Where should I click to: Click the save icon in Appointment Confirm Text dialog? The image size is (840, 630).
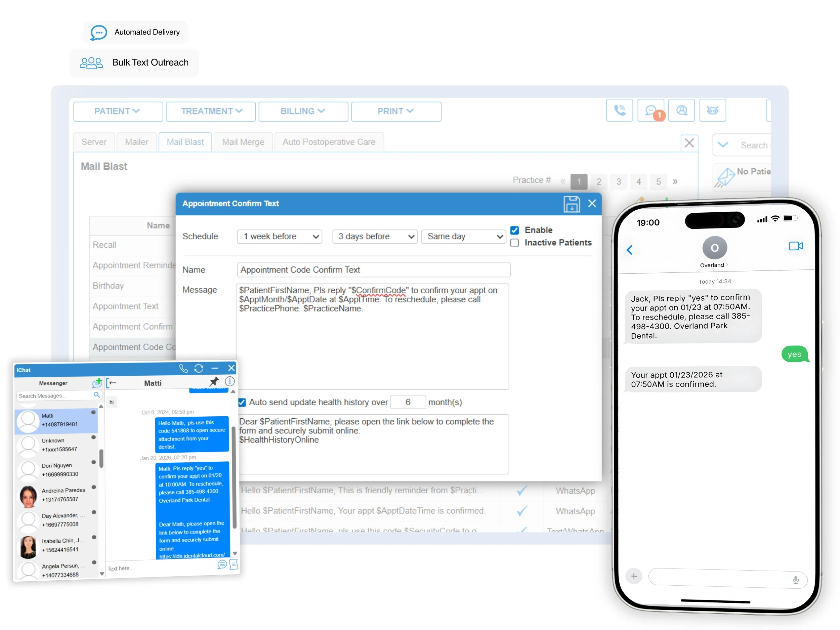571,204
